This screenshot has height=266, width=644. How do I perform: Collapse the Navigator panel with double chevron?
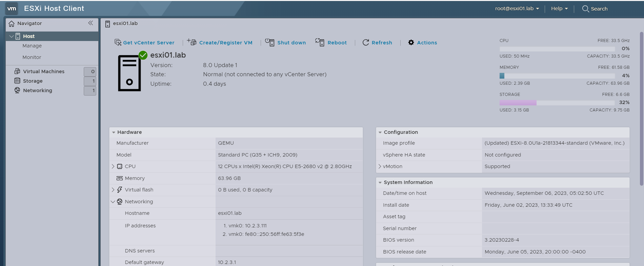(90, 23)
